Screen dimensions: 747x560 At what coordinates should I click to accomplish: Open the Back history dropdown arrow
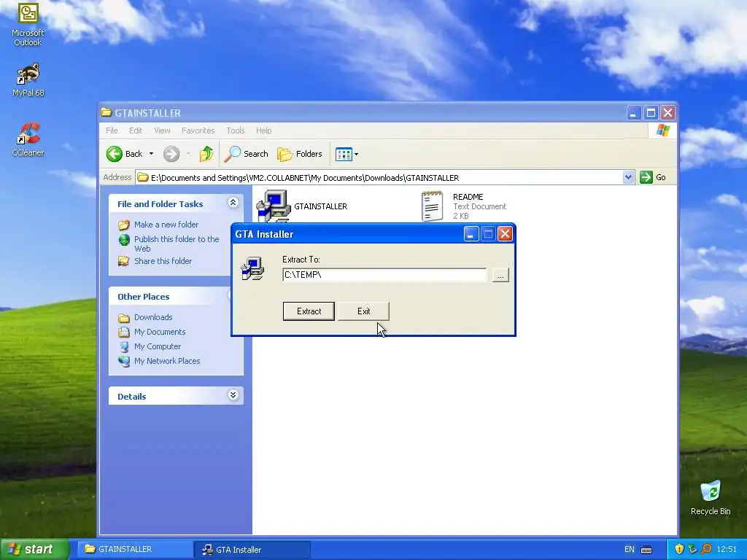tap(151, 154)
